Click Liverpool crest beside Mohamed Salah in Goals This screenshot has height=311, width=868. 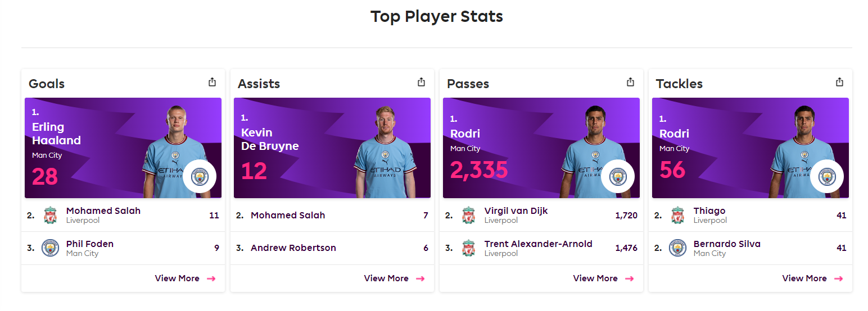[51, 215]
